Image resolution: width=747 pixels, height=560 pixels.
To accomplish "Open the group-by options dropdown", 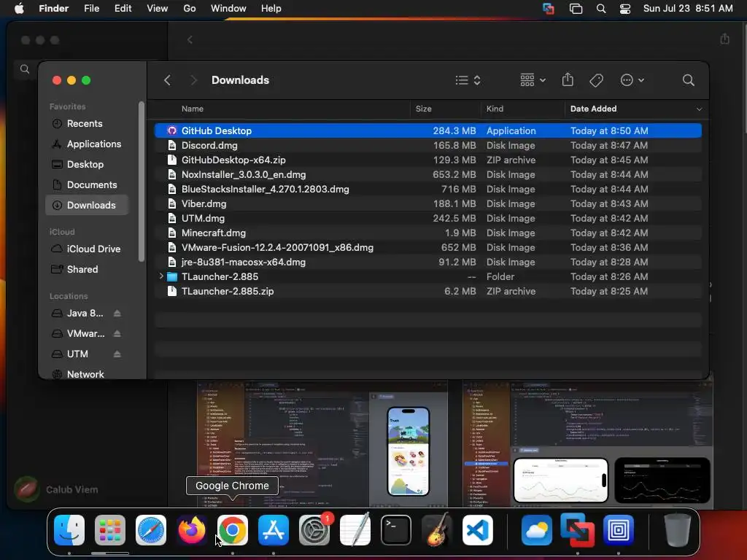I will click(533, 80).
